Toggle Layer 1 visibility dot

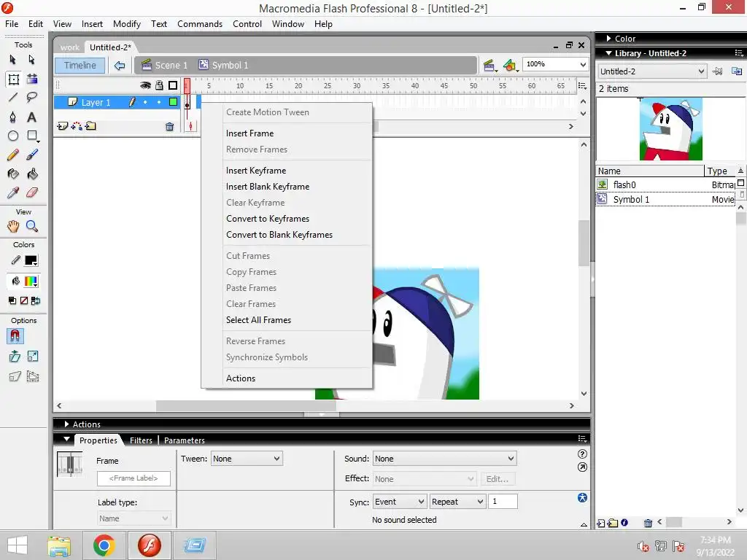(145, 102)
